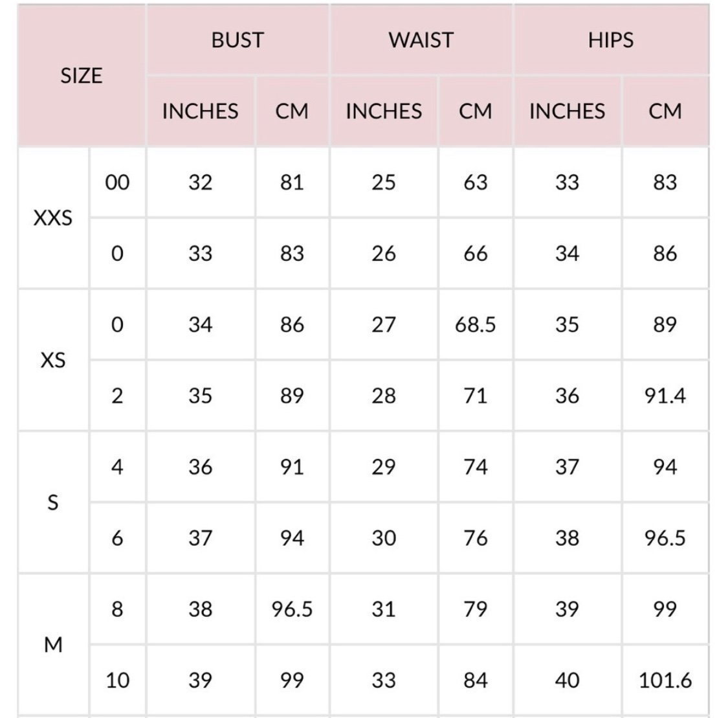Select the WAIST column header
The image size is (728, 718).
pos(421,40)
